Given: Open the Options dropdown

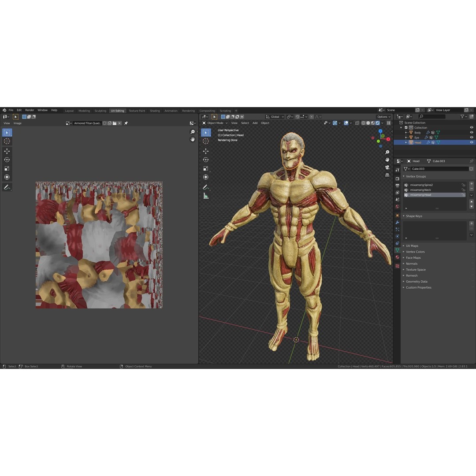Looking at the screenshot, I should point(384,116).
